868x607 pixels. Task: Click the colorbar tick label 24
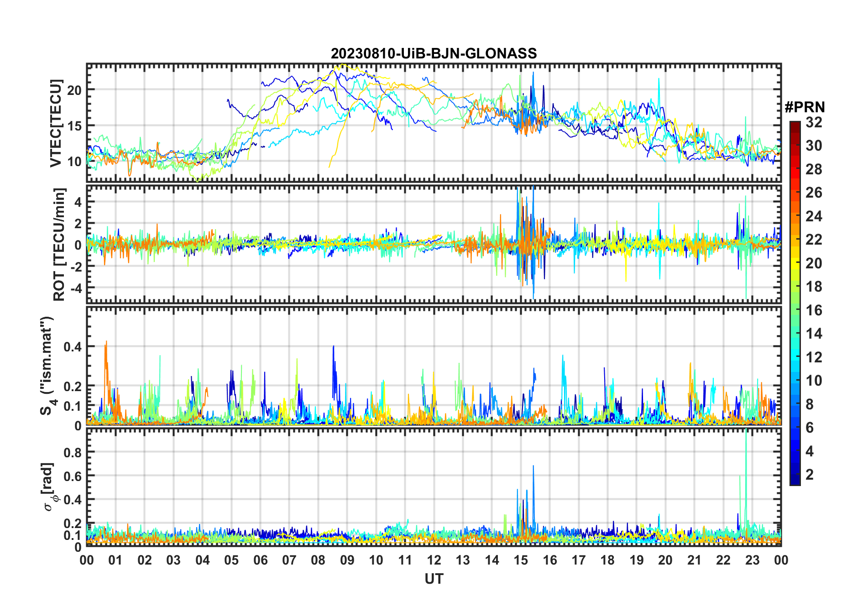click(x=814, y=216)
